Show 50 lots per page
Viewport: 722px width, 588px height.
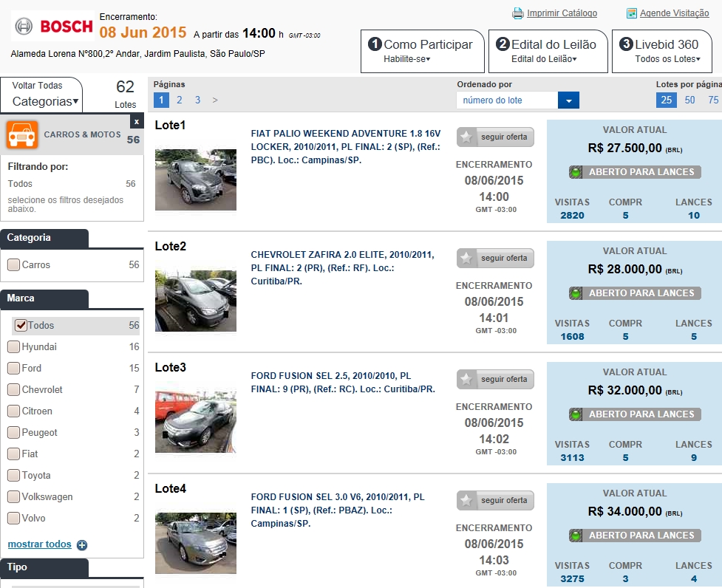pos(689,100)
